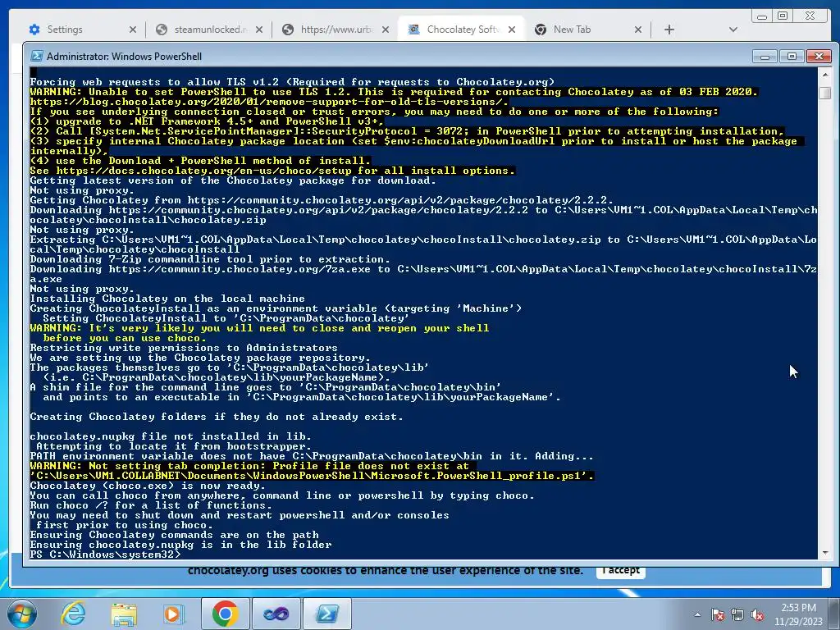Click PowerShell scrollbar down arrow

825,552
